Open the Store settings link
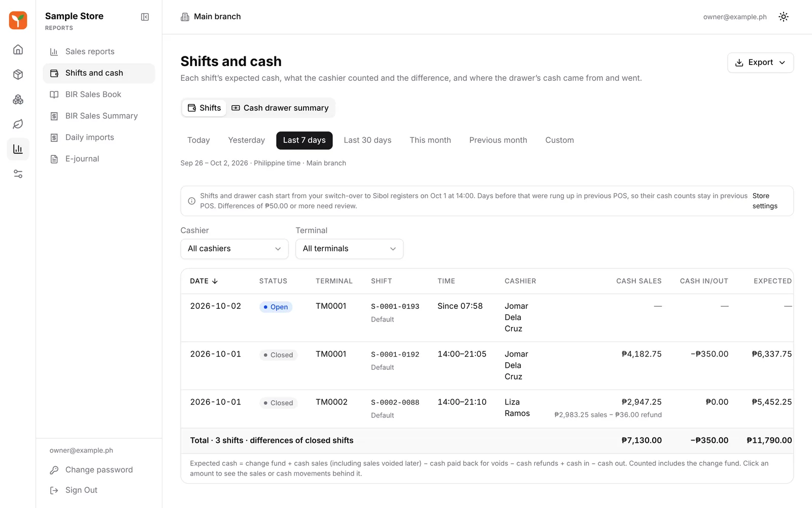Screen dimensions: 812x508 [765, 201]
